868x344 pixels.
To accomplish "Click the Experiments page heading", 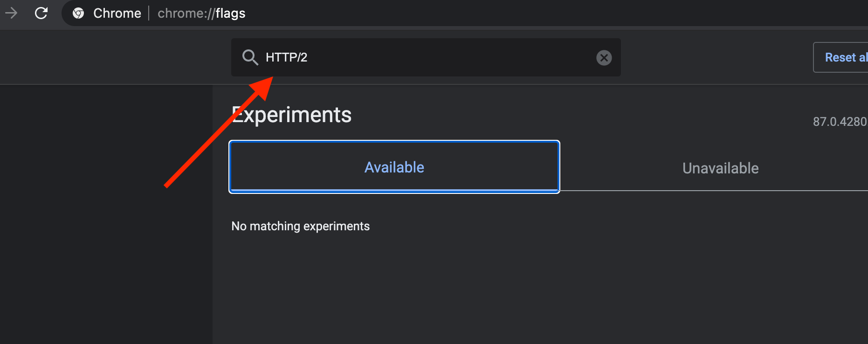I will pos(292,115).
